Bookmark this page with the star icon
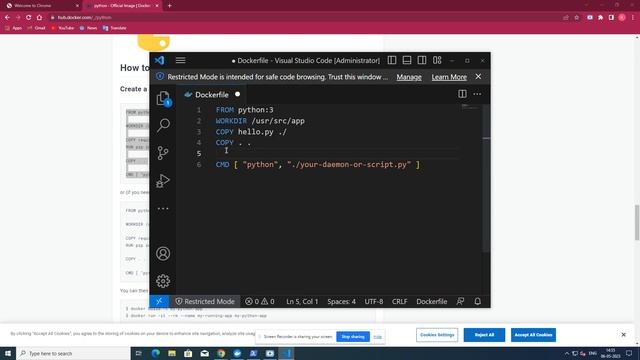Image resolution: width=640 pixels, height=360 pixels. tap(576, 18)
